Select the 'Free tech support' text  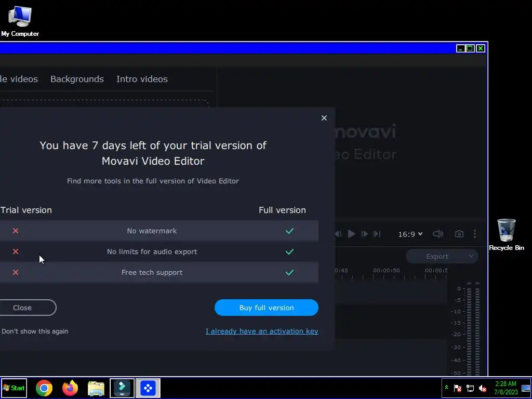pyautogui.click(x=152, y=272)
